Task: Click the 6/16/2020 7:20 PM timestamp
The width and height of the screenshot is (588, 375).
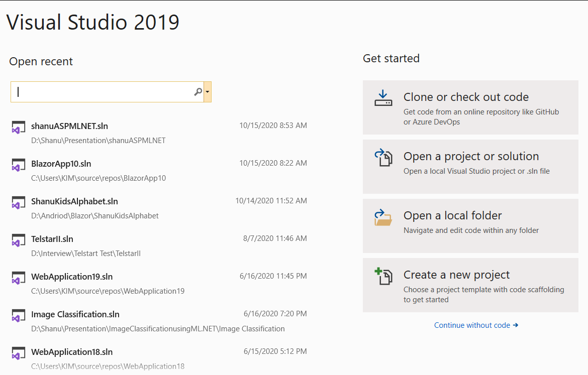Action: 275,314
